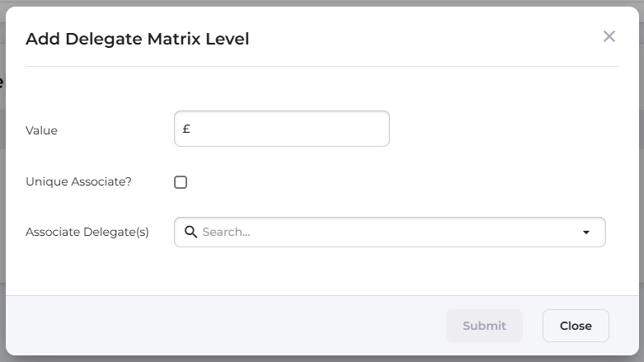The height and width of the screenshot is (362, 644).
Task: Tick the Unique Associate checkbox
Action: 181,182
